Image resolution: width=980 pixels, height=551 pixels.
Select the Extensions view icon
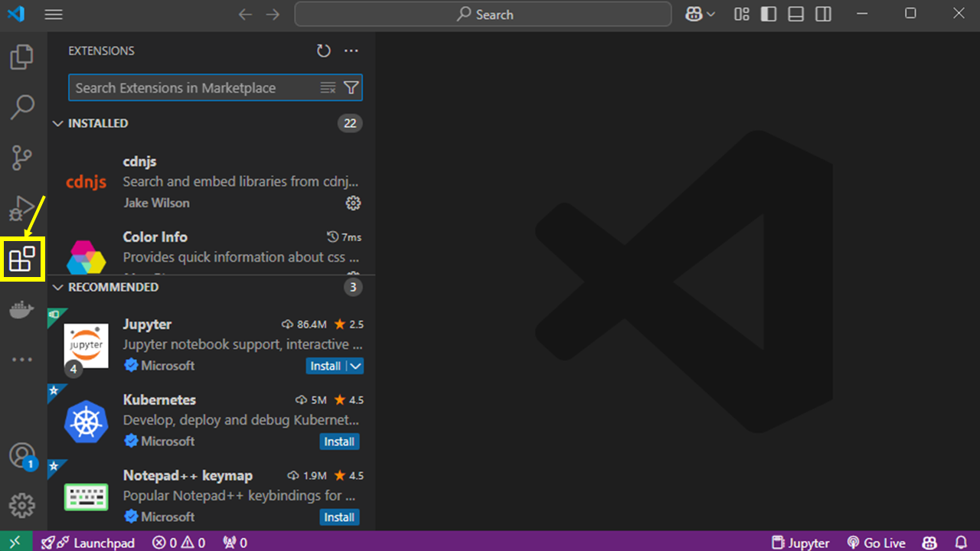point(21,259)
